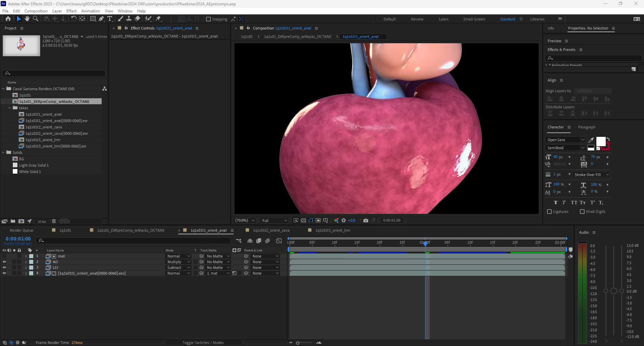Image resolution: width=644 pixels, height=346 pixels.
Task: Open blending mode dropdown for Lt3 layer (Subtract)
Action: (x=179, y=268)
